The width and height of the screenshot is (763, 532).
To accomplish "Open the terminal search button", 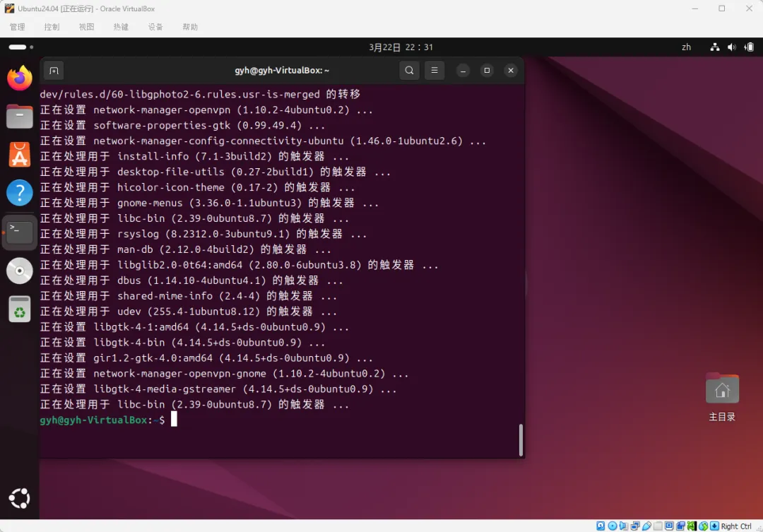I will (x=409, y=71).
